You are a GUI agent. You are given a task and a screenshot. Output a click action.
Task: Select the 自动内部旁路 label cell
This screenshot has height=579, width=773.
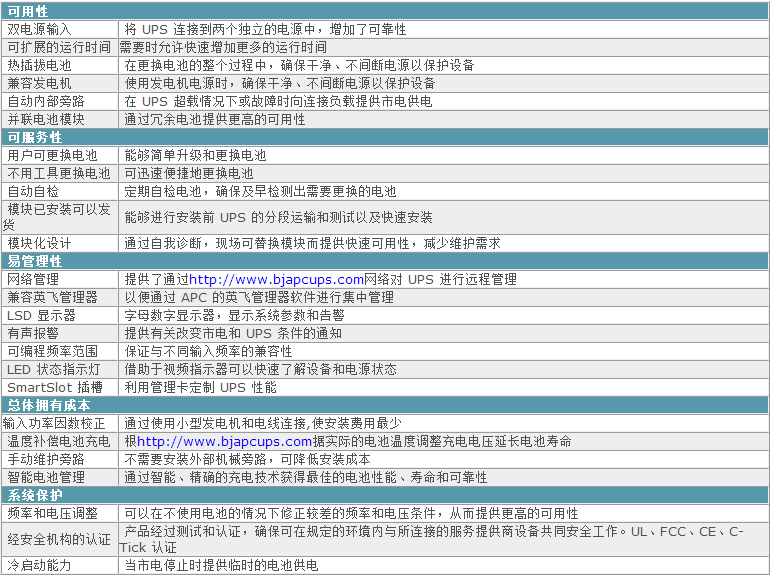46,101
